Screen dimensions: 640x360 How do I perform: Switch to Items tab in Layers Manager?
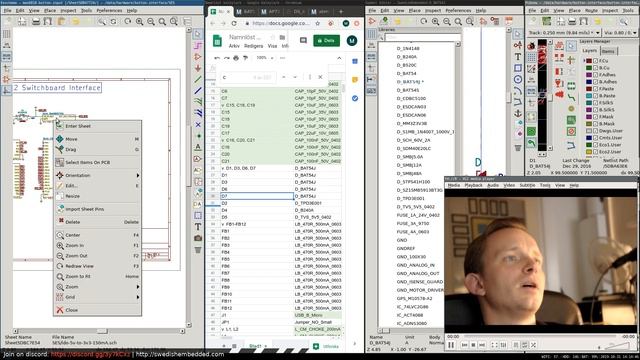point(608,51)
